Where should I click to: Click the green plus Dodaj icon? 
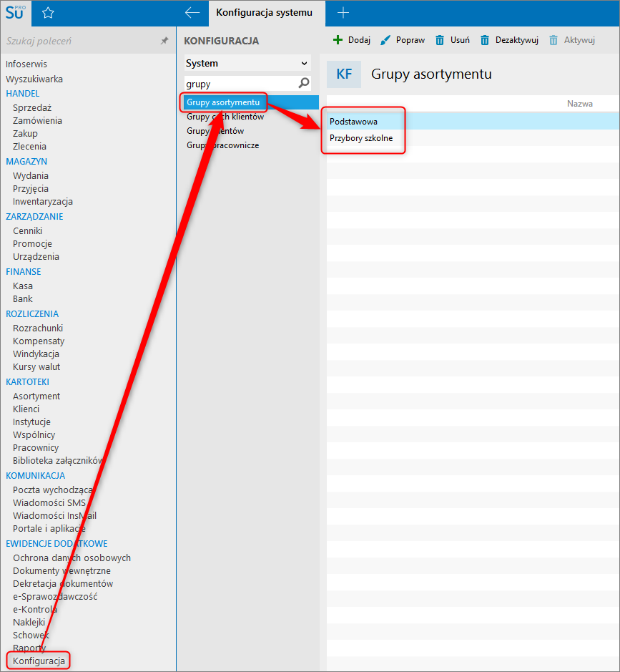click(x=338, y=40)
